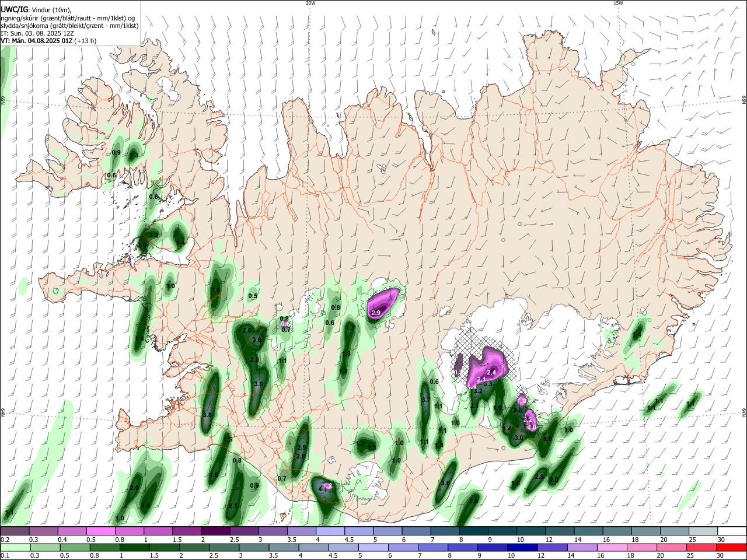
Task: Select the bright red 30 swatch in bottom legend
Action: tap(732, 548)
